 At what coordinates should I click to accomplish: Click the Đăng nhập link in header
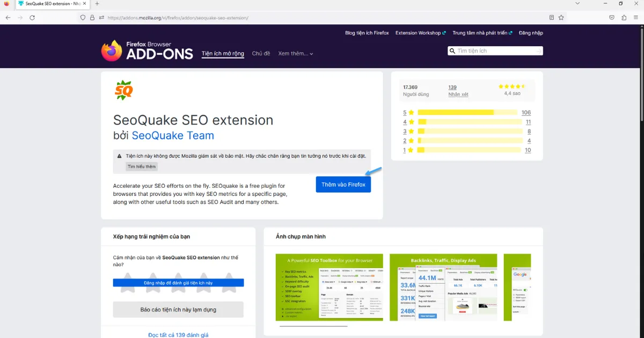coord(531,33)
